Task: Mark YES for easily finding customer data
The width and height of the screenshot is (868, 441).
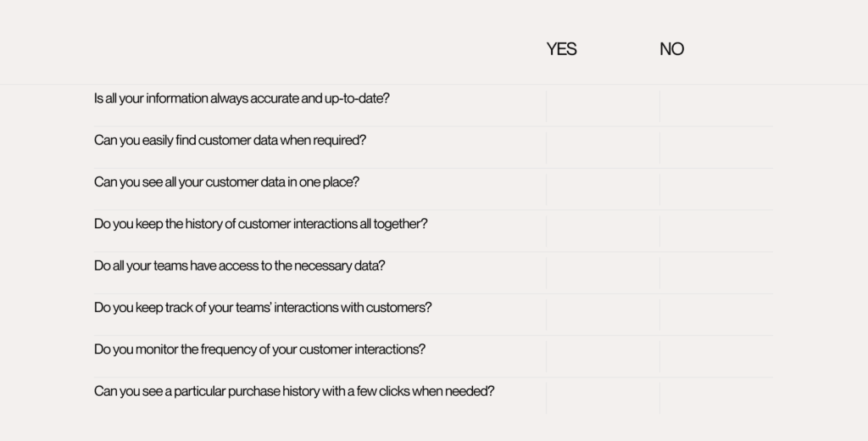Action: click(x=603, y=148)
